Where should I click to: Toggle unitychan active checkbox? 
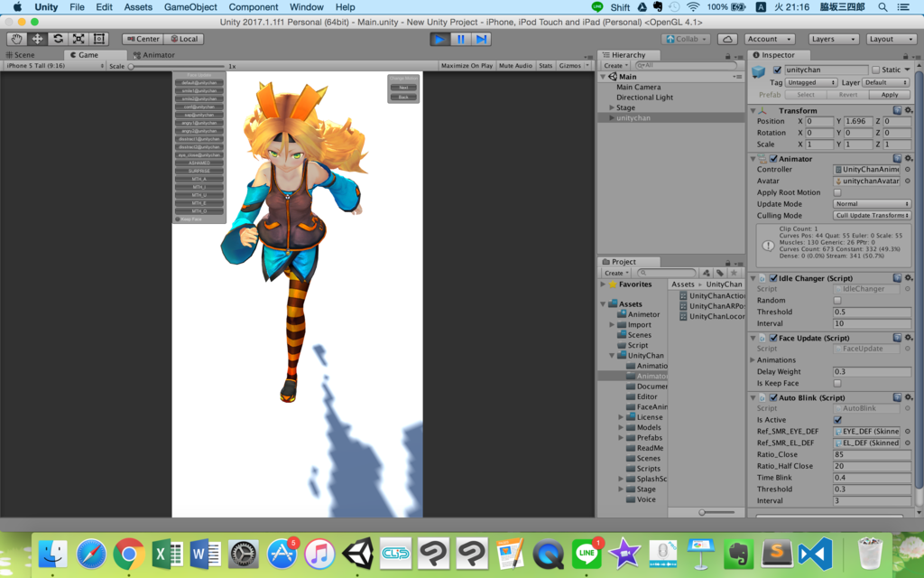777,70
